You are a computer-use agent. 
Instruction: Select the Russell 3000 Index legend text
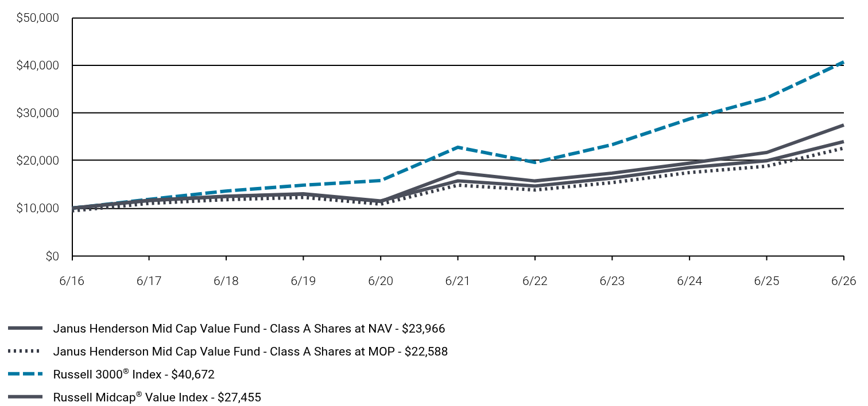pos(134,374)
